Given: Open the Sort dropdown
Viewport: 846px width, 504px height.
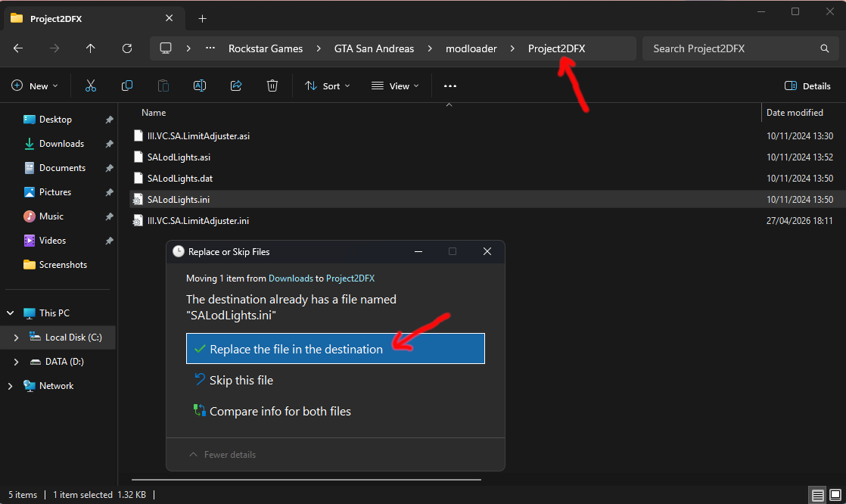Looking at the screenshot, I should coord(327,86).
